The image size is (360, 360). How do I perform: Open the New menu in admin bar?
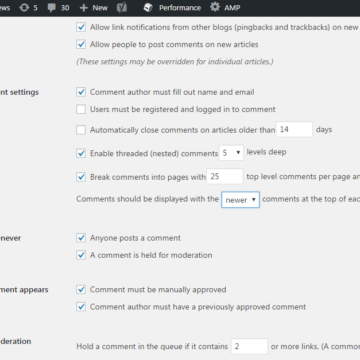click(94, 8)
